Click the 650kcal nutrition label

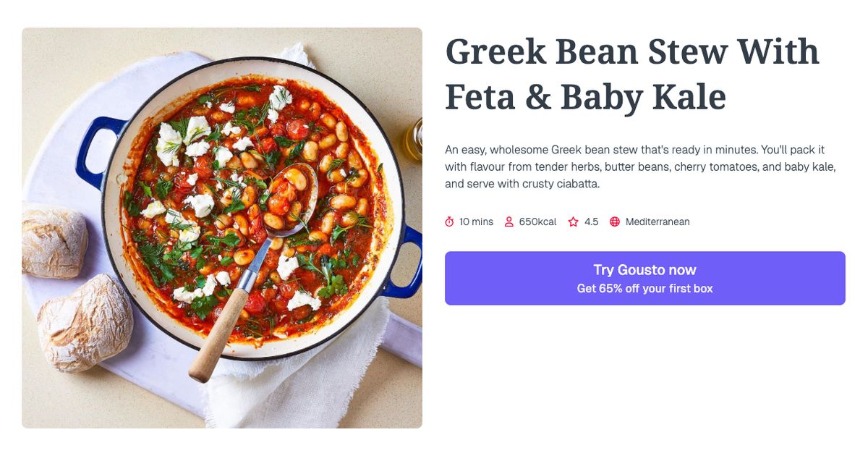(x=537, y=221)
